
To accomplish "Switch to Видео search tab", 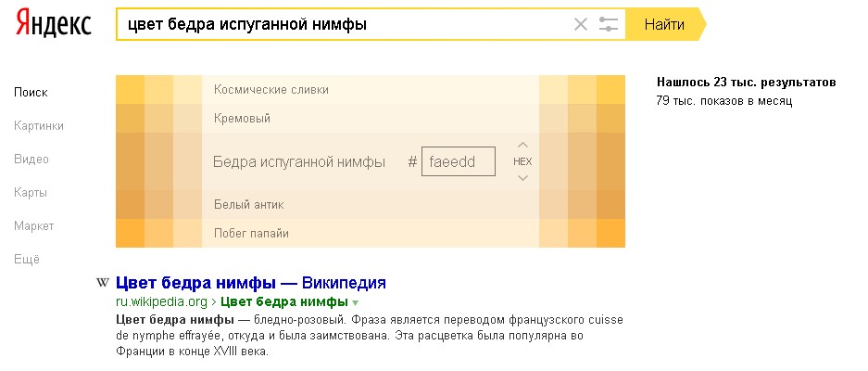I will click(31, 159).
